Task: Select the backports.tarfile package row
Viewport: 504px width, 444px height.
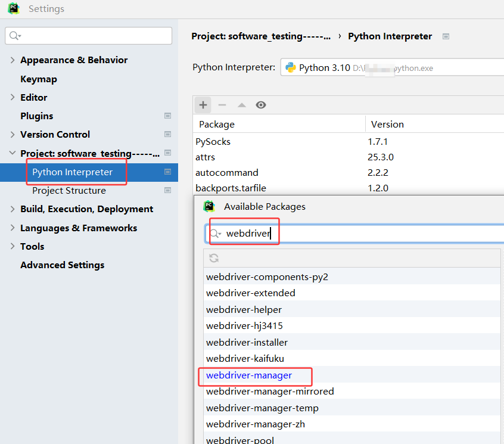Action: click(349, 188)
